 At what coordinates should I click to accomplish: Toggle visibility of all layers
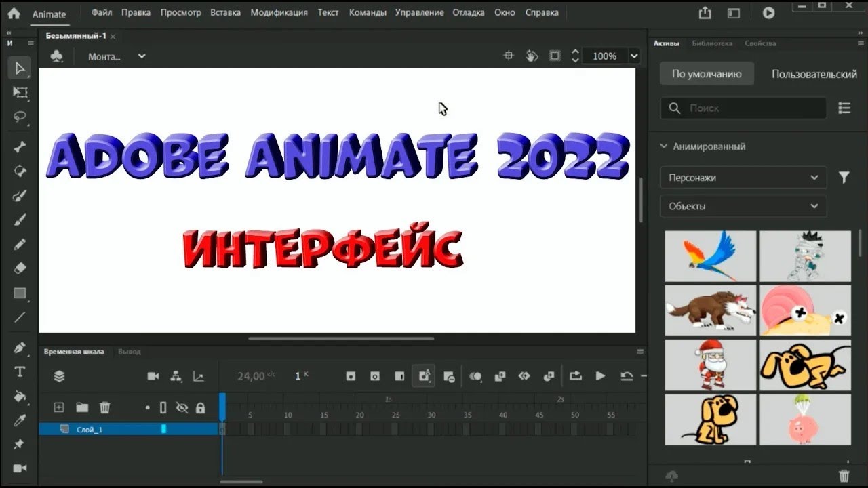point(182,407)
